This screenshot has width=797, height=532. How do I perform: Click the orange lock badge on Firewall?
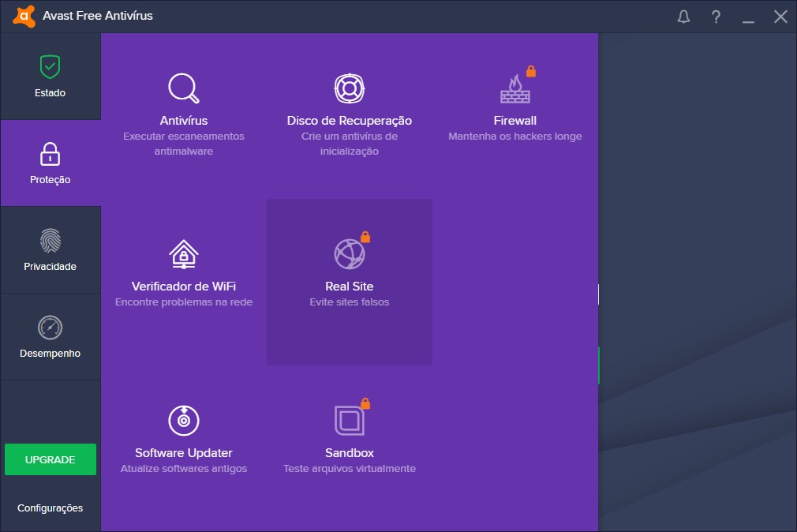click(530, 71)
